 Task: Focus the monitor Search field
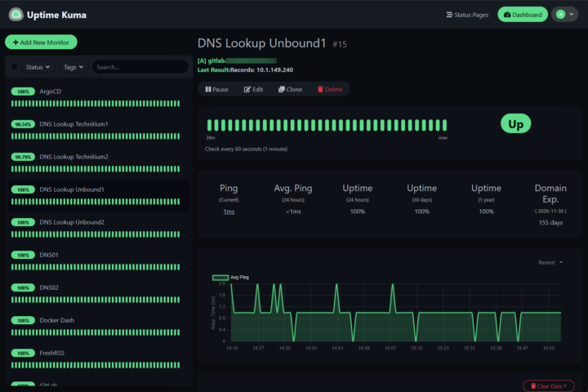[140, 67]
